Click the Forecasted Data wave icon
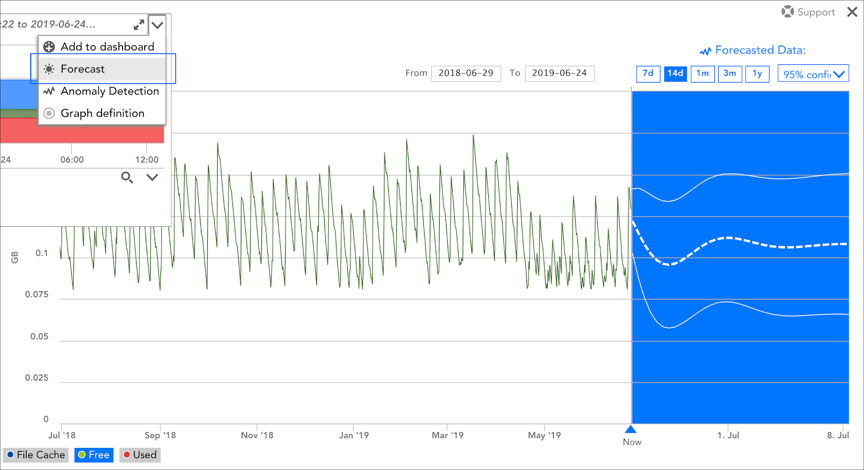 (705, 50)
